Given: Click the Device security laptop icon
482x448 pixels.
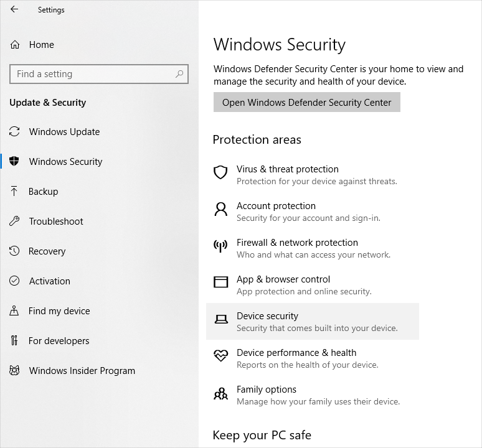Looking at the screenshot, I should [220, 319].
